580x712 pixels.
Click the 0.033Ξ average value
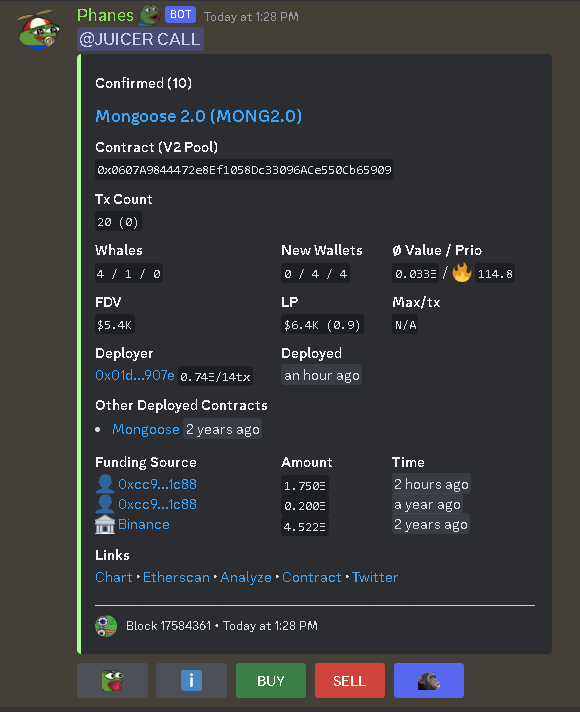tap(416, 274)
